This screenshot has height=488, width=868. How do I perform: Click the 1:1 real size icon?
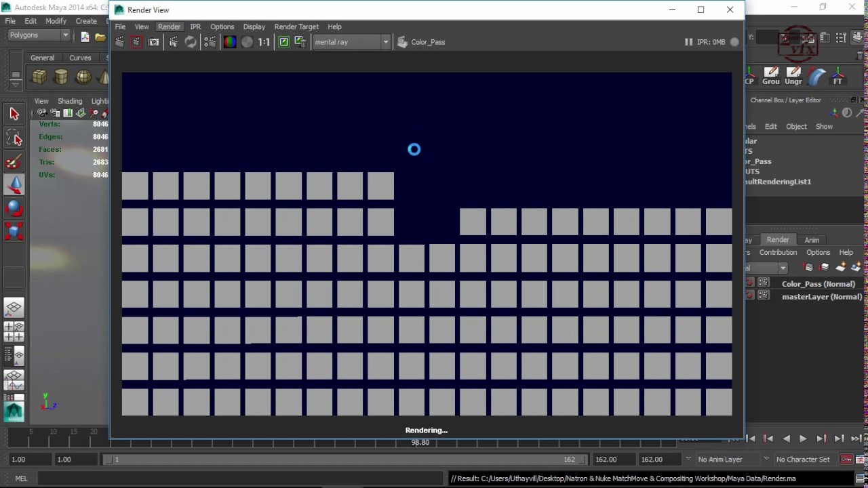point(264,42)
